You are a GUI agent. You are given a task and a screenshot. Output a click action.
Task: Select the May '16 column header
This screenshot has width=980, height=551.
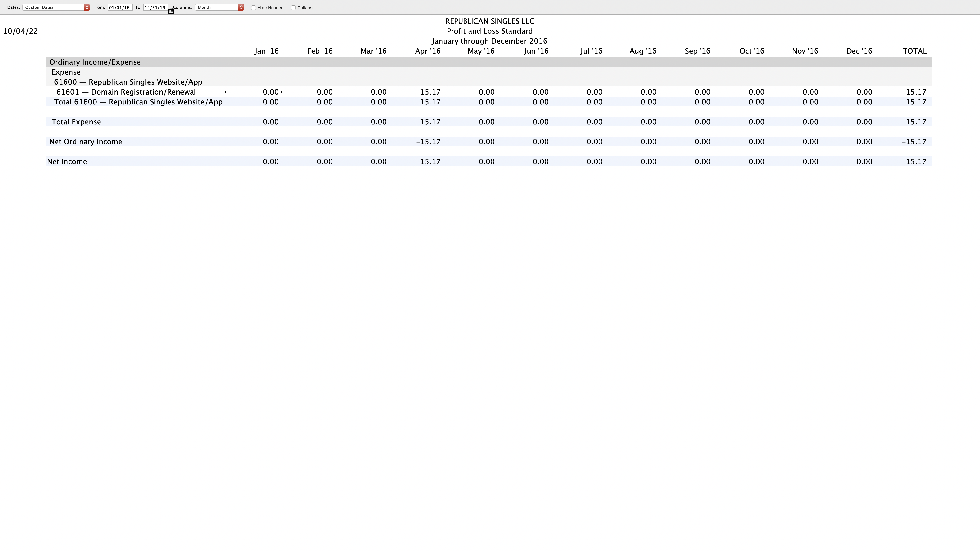point(481,51)
